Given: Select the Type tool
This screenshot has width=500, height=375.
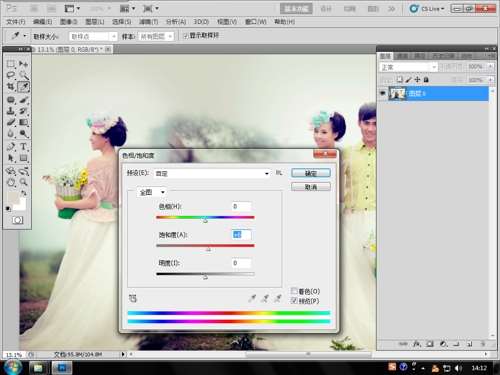Looking at the screenshot, I should click(x=24, y=146).
